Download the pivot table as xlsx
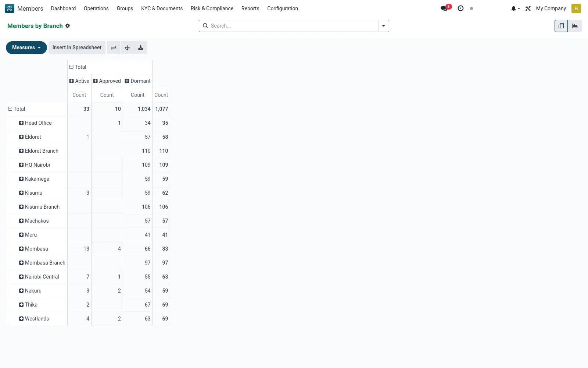Screen dimensions: 588x368 (141, 48)
